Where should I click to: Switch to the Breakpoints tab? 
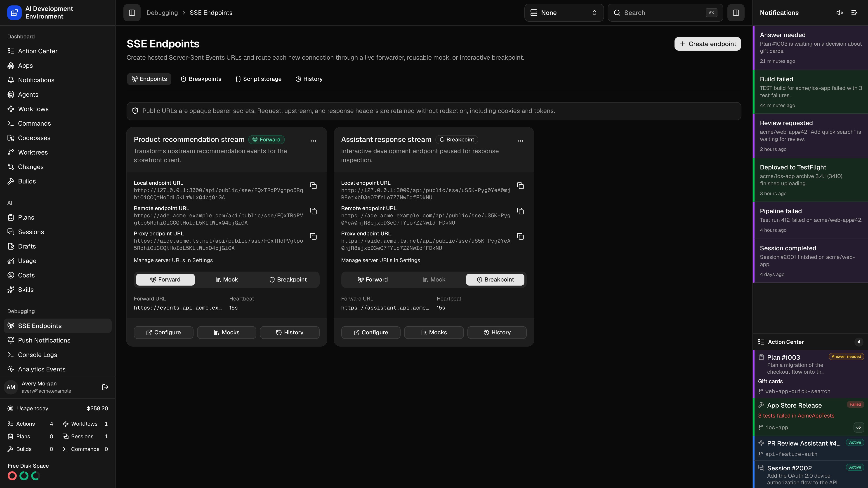201,79
